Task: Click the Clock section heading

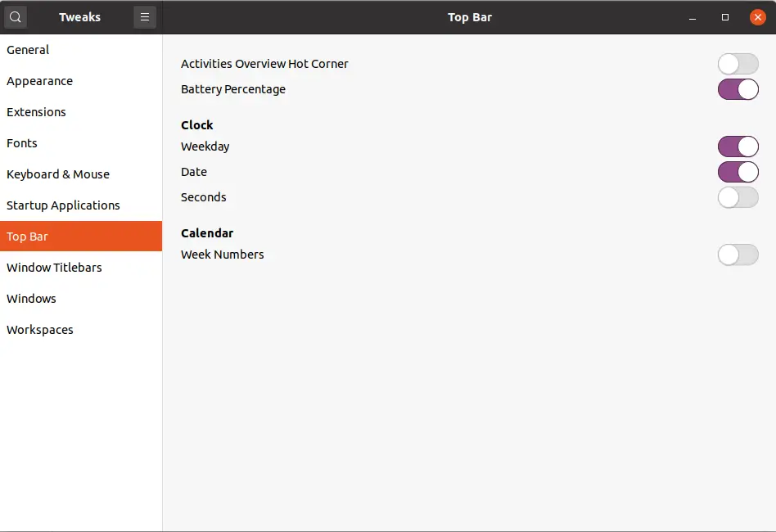Action: (x=197, y=125)
